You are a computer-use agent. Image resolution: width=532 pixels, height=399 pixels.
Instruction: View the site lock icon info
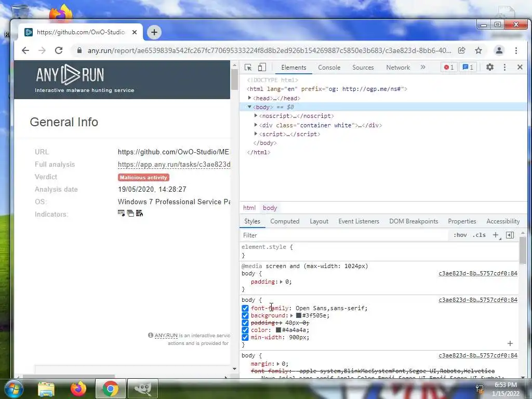(79, 50)
